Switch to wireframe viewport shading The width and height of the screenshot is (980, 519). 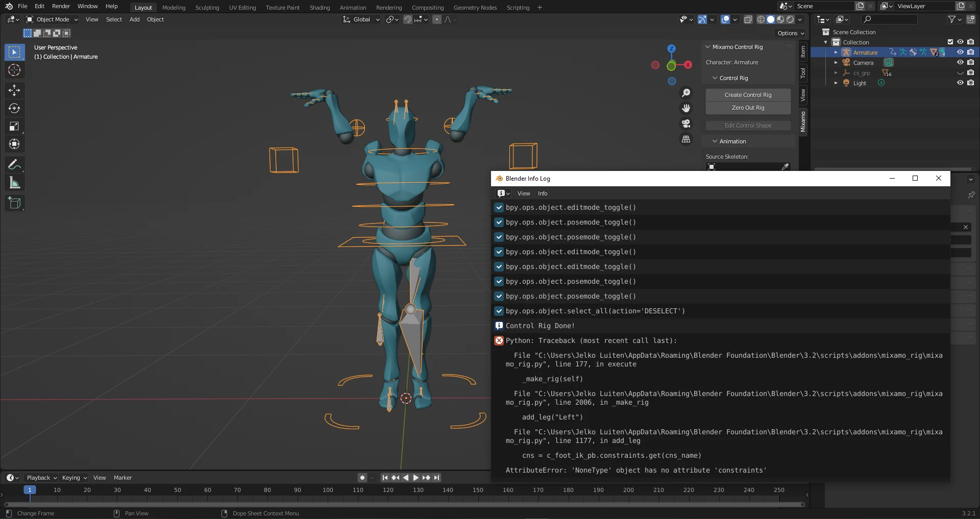click(761, 19)
